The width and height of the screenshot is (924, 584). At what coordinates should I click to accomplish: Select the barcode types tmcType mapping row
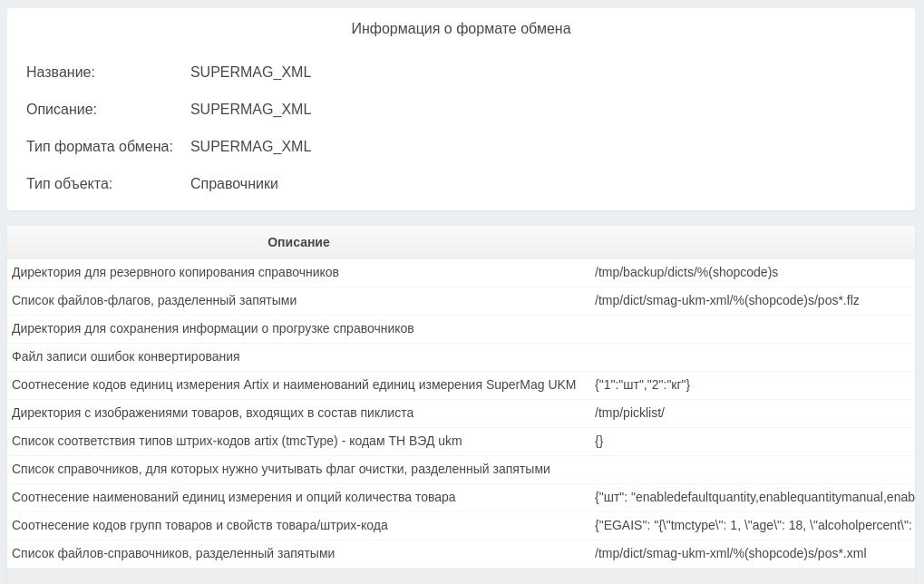[237, 441]
